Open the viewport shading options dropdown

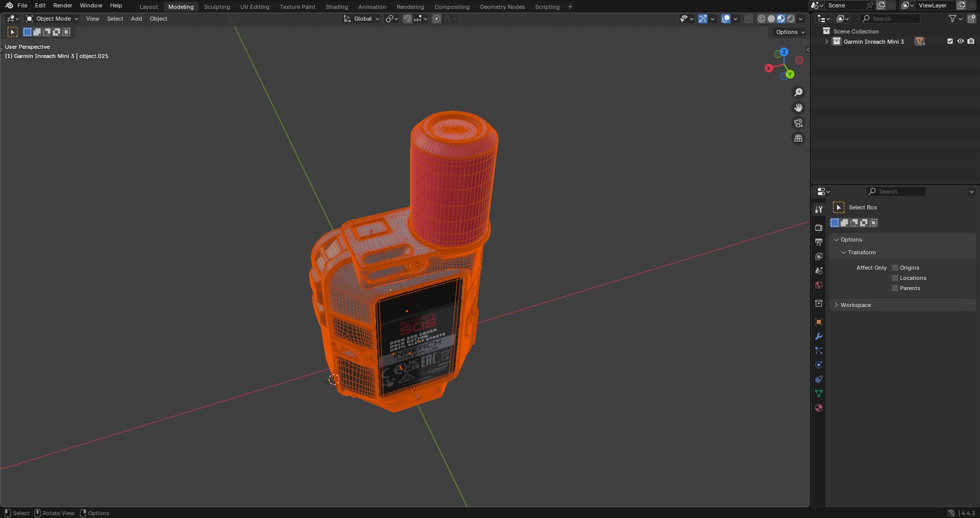(800, 19)
